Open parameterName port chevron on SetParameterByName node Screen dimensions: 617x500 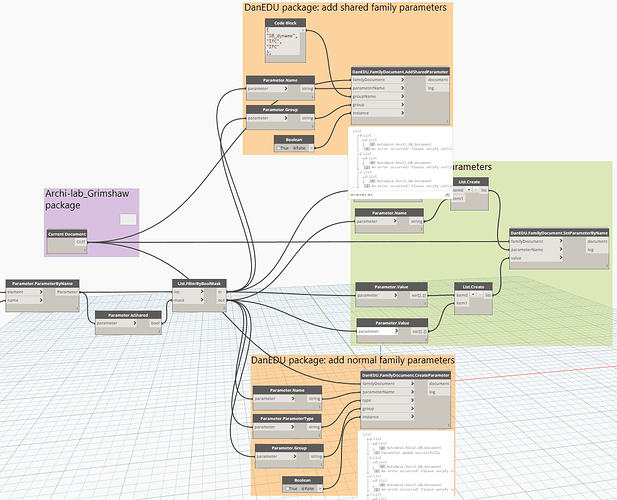[561, 249]
